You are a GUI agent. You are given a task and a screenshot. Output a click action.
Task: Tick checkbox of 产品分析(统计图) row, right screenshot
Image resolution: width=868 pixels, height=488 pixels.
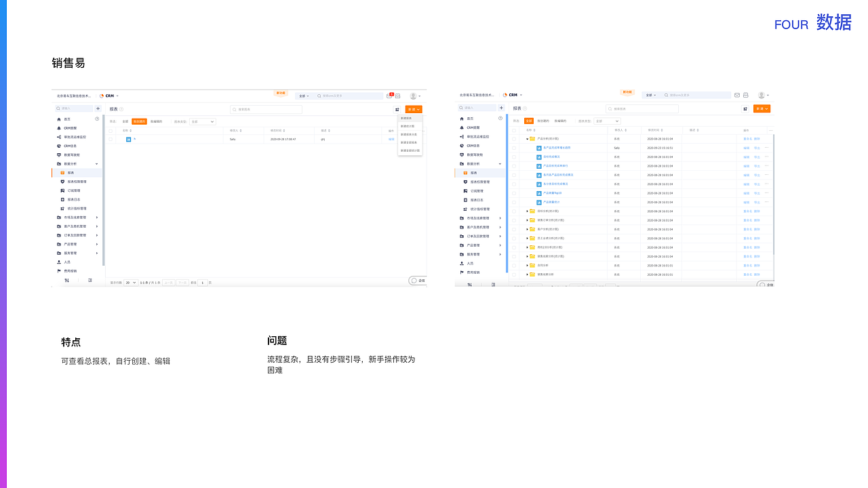(x=514, y=139)
